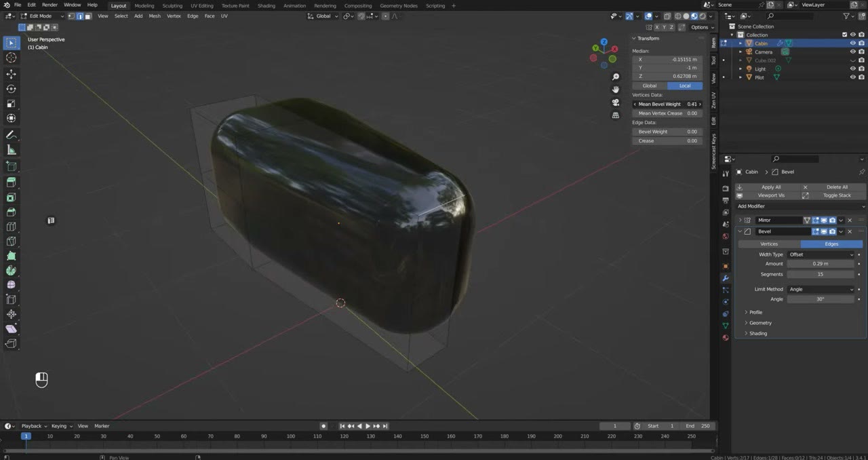
Task: Open Tool properties tab wrench-screwdriver icon
Action: click(726, 174)
